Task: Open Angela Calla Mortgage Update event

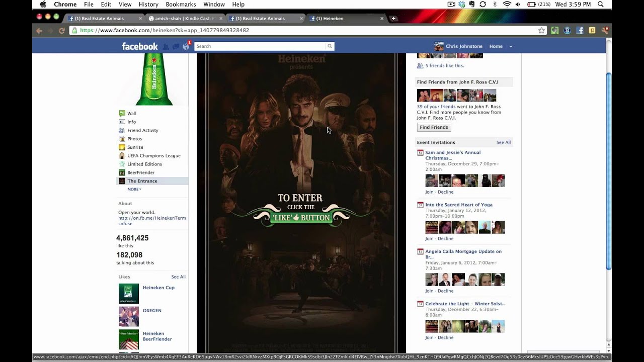Action: pyautogui.click(x=463, y=254)
